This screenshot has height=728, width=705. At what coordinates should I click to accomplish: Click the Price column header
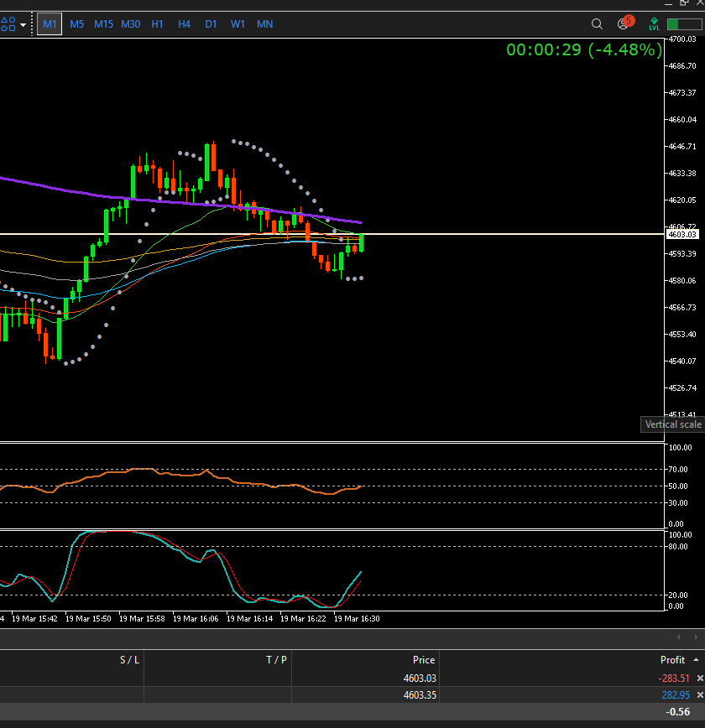tap(424, 660)
